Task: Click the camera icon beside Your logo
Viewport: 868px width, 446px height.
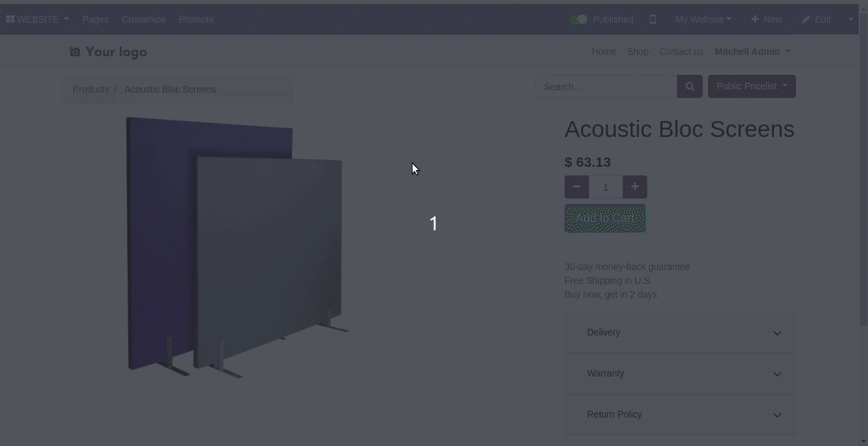Action: tap(75, 52)
